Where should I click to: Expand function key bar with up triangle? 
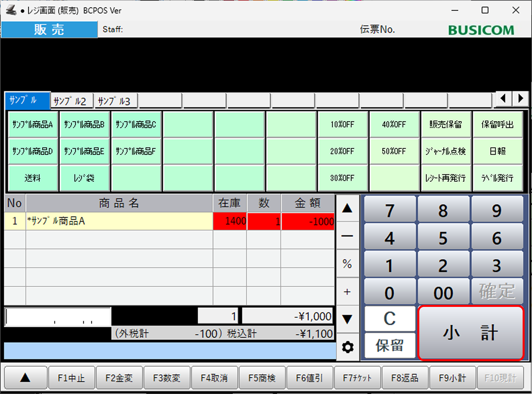pos(25,378)
